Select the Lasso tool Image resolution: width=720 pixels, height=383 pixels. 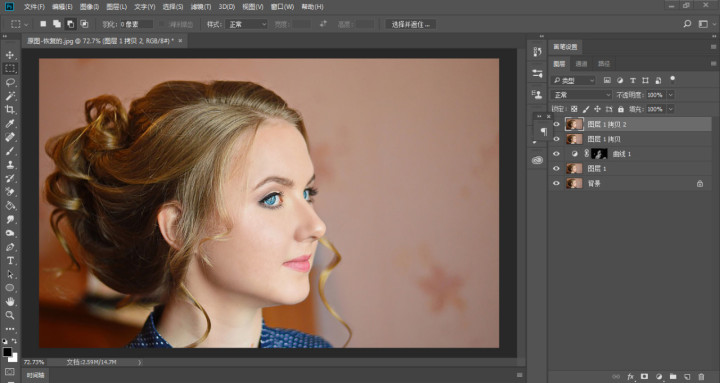pyautogui.click(x=10, y=82)
